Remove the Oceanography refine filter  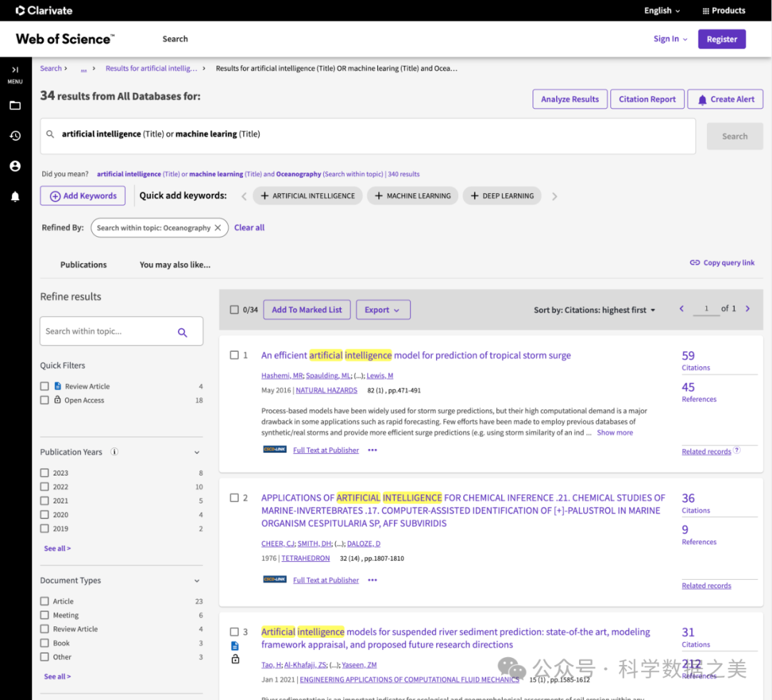pyautogui.click(x=218, y=227)
